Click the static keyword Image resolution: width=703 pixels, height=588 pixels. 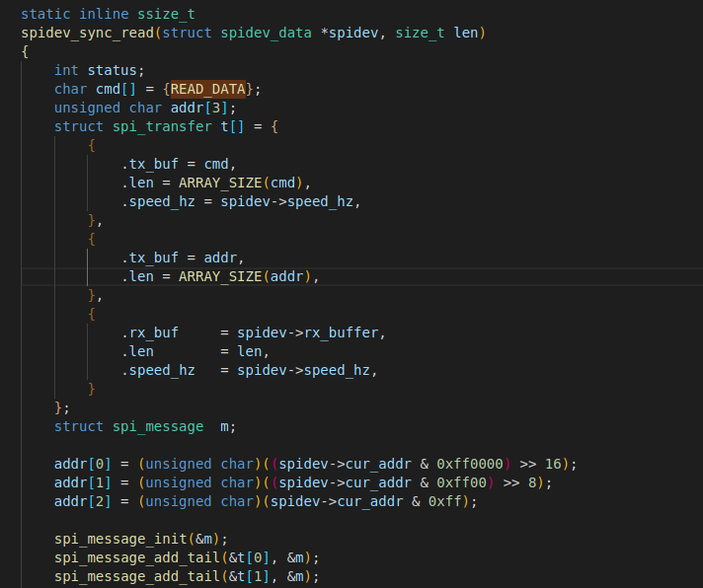[x=45, y=14]
